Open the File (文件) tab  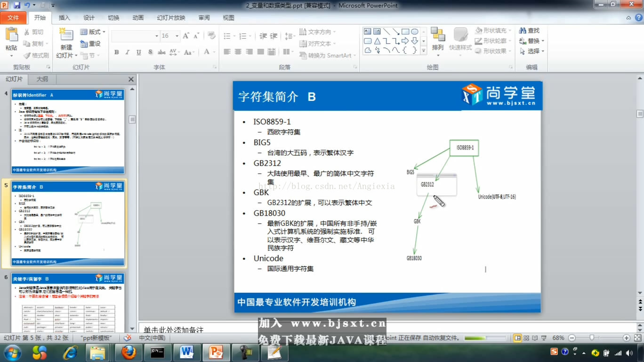[x=14, y=18]
